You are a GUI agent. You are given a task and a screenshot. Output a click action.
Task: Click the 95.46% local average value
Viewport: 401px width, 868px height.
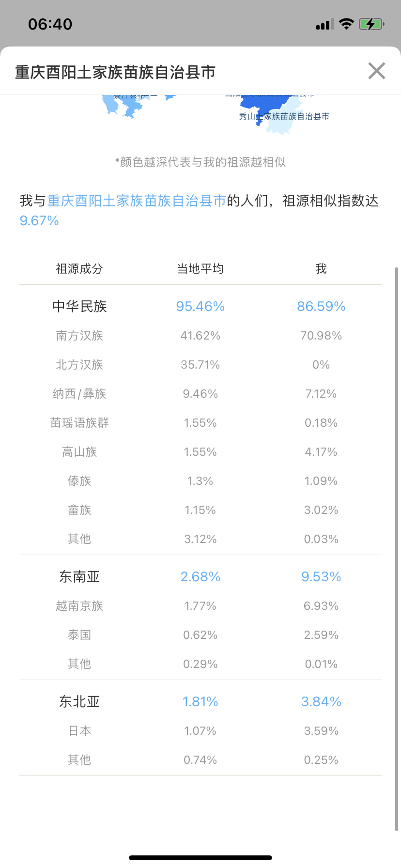tap(200, 306)
